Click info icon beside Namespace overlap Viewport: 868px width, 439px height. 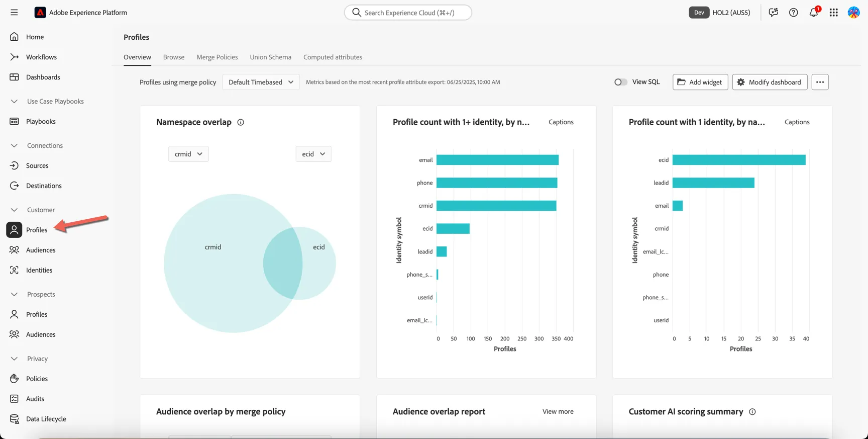(241, 122)
